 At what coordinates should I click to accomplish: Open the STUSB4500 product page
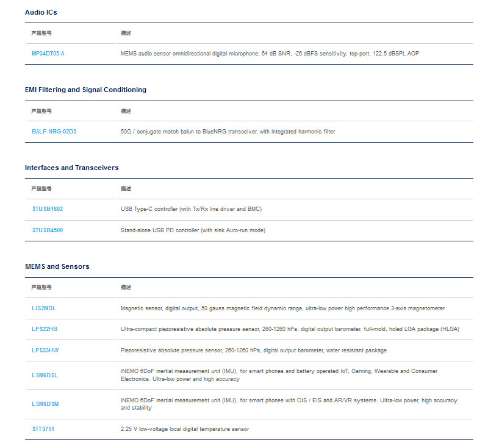48,230
